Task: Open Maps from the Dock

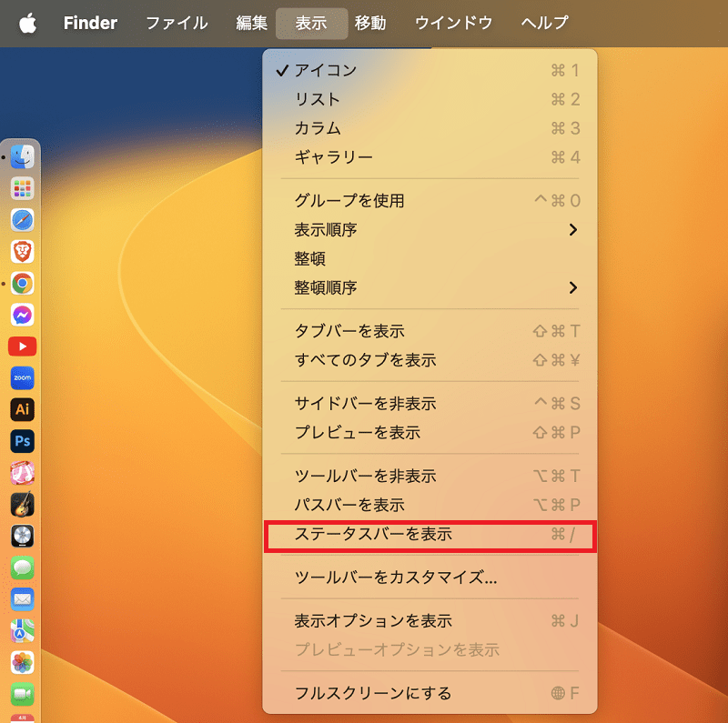Action: [22, 630]
